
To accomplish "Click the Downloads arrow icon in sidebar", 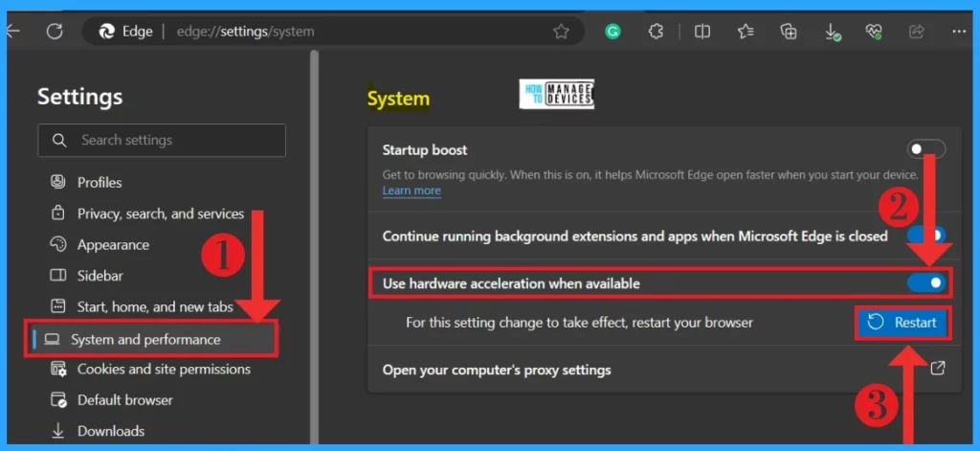I will coord(58,431).
